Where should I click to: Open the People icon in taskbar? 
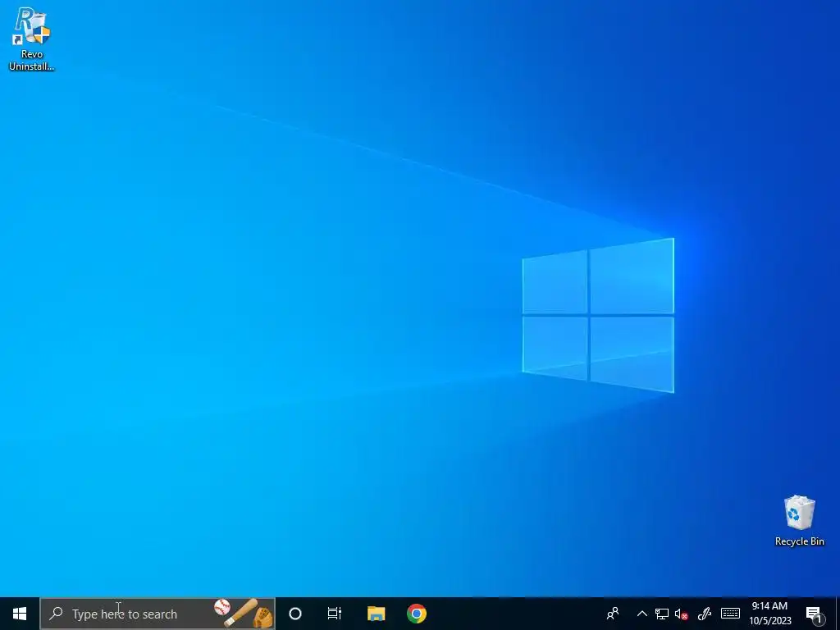pos(612,614)
